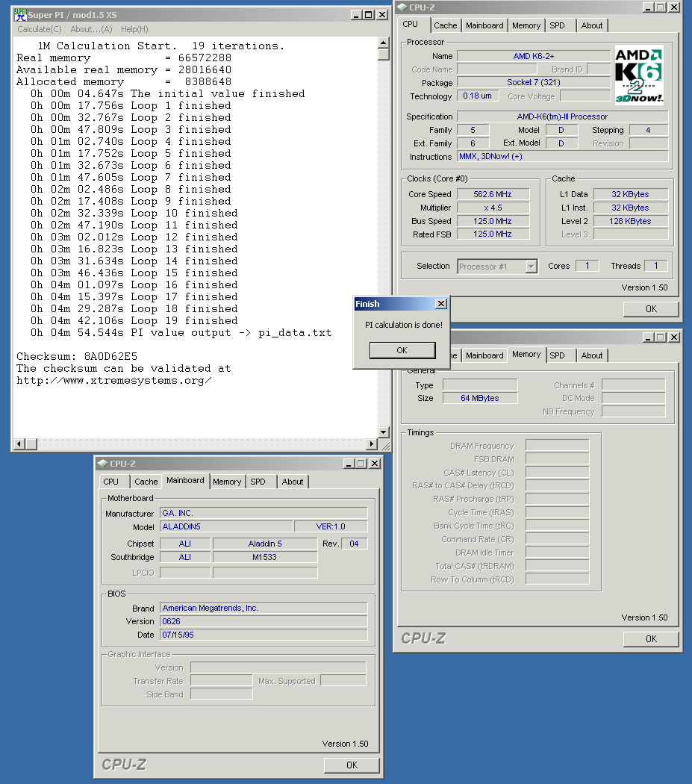The width and height of the screenshot is (692, 784).
Task: Open the Calculate(C) menu in Super PI
Action: click(x=40, y=29)
